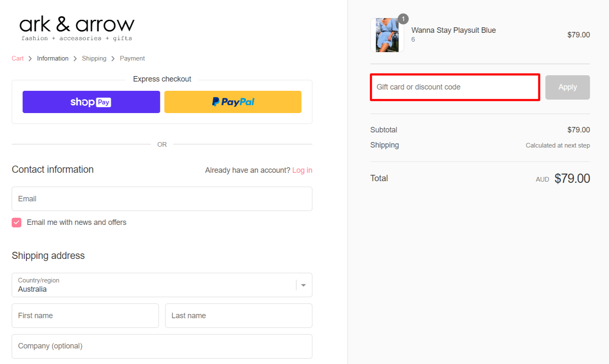Open the Log in link
609x364 pixels.
302,170
